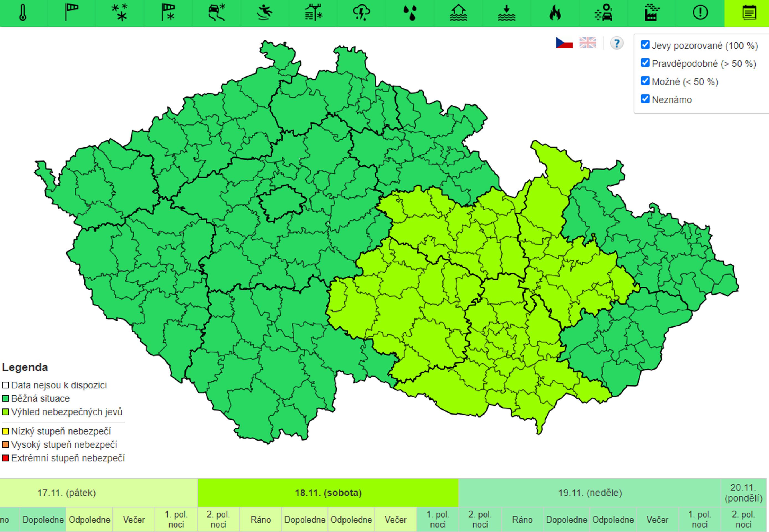Screen dimensions: 769x532
Task: Select Večer under 17.11. pátek
Action: [134, 520]
